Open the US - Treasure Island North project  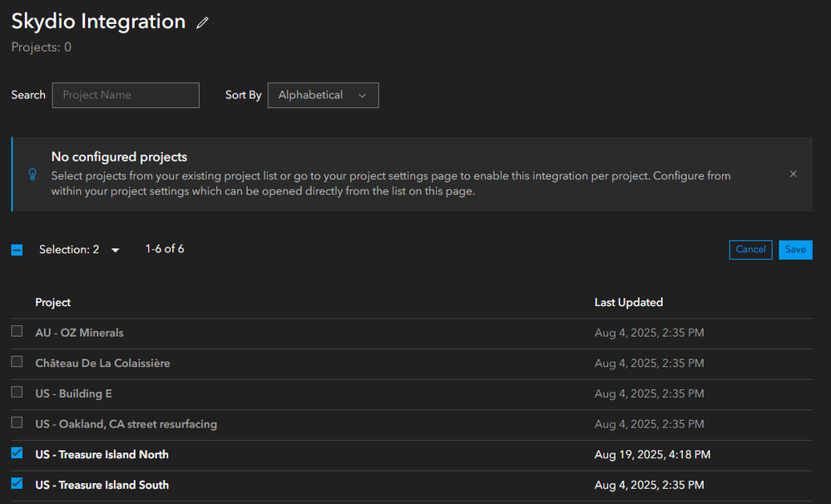(x=101, y=455)
